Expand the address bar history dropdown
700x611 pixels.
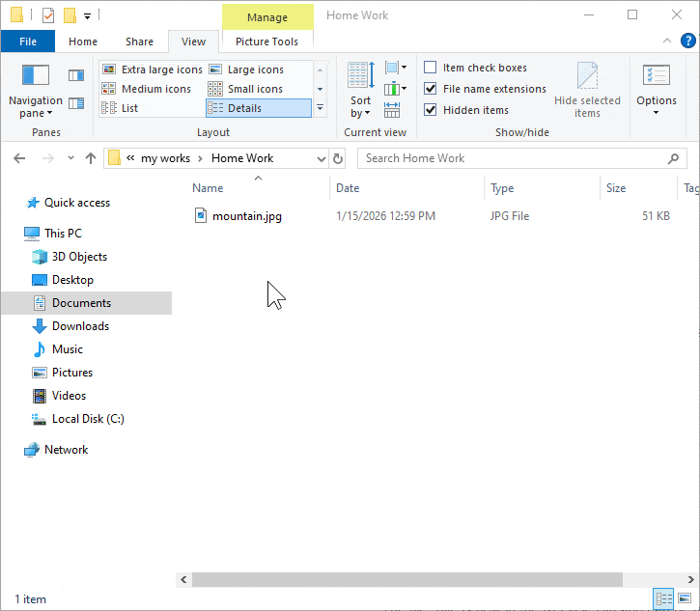point(321,158)
